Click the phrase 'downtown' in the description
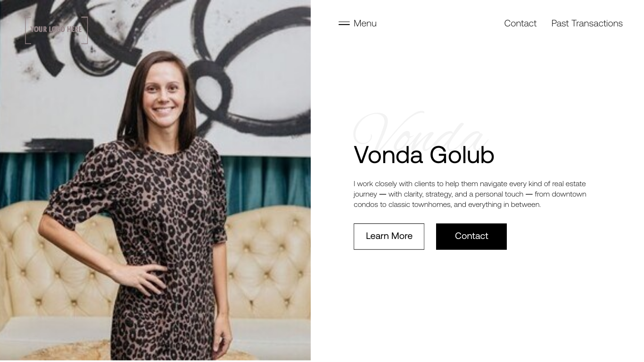 click(569, 194)
